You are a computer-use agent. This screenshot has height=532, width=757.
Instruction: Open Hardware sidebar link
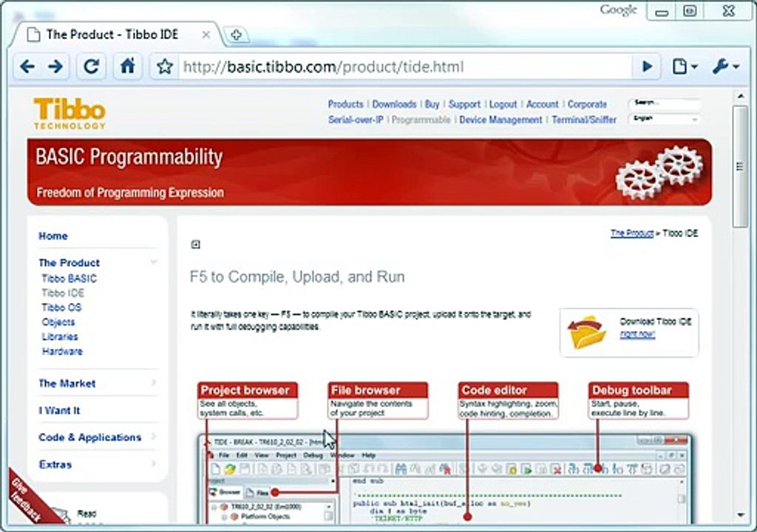[62, 351]
